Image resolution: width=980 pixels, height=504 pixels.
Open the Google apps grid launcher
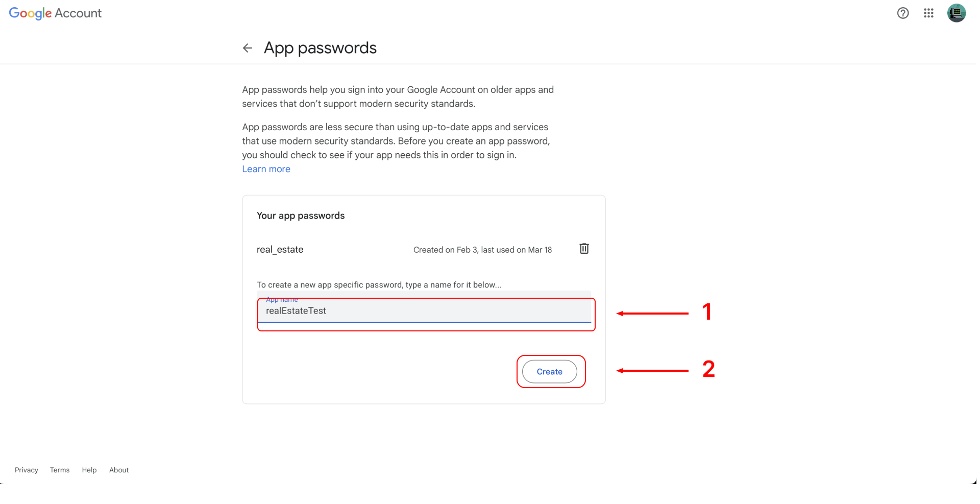(928, 13)
